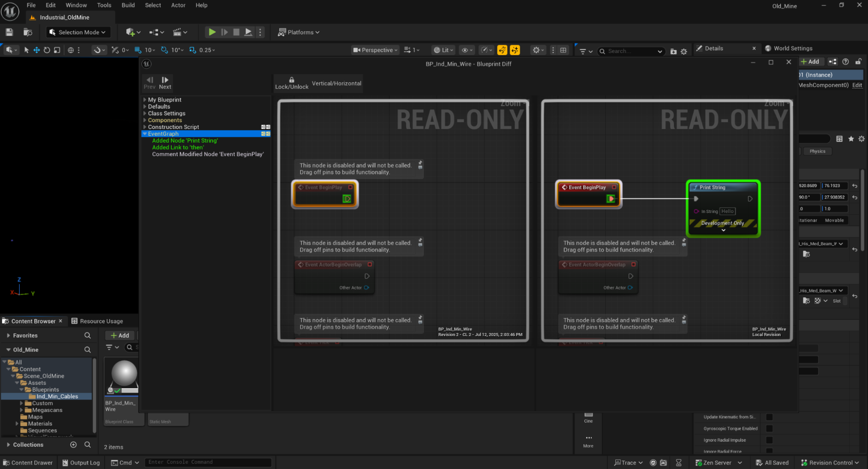The width and height of the screenshot is (868, 469).
Task: Open the Cmd dropdown
Action: [125, 462]
